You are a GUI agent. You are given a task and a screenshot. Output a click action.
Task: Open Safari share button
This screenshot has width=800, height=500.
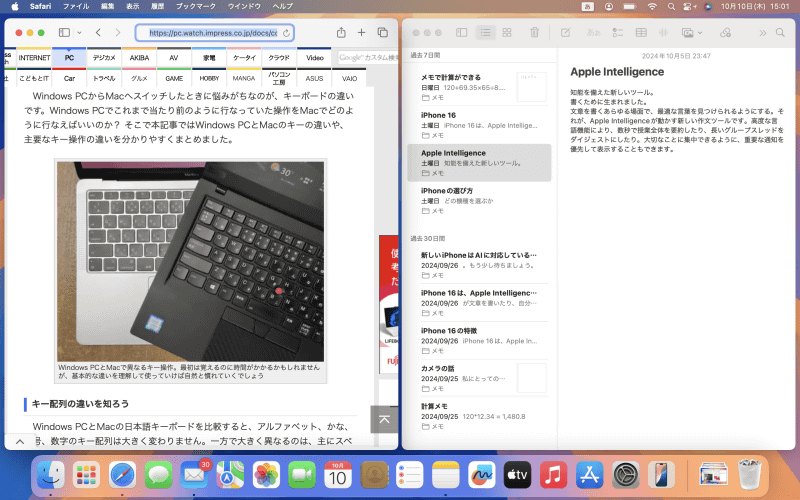pos(341,33)
